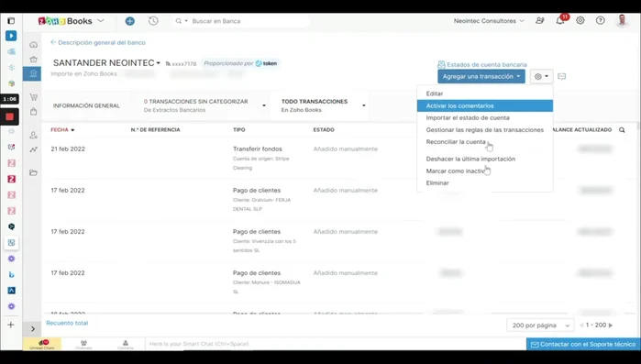Open Items basket icon in sidebar
This screenshot has width=641, height=364.
coord(34,60)
